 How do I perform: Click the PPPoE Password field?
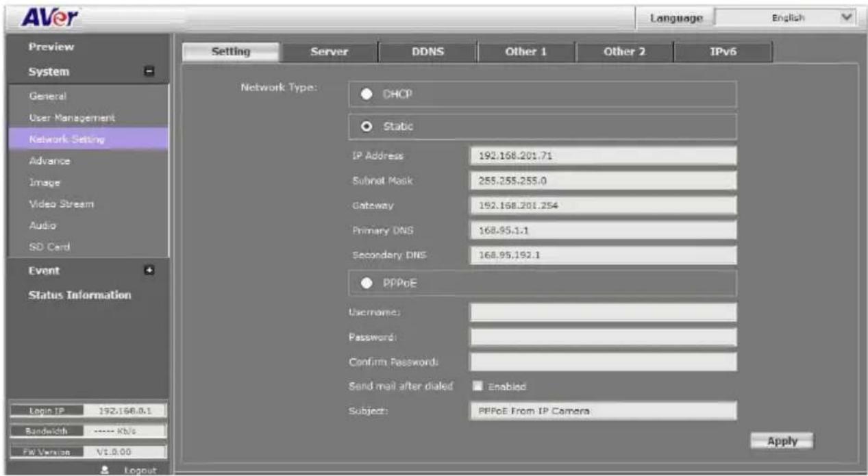click(603, 337)
